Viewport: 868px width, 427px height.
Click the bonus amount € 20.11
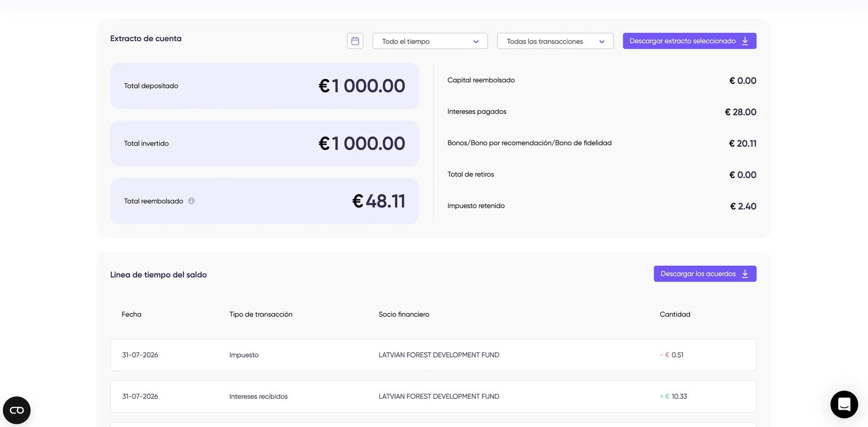point(743,144)
